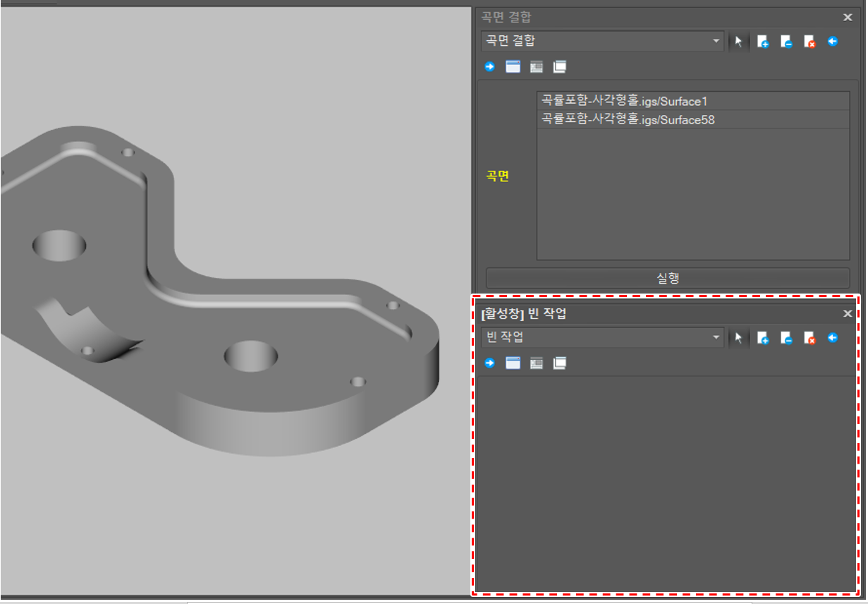Click add page icon in 곡면 결합 panel

point(763,42)
